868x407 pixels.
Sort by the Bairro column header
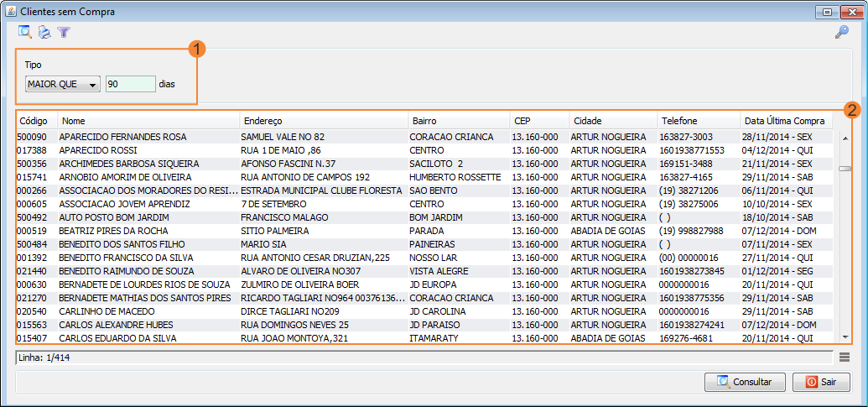(x=459, y=121)
